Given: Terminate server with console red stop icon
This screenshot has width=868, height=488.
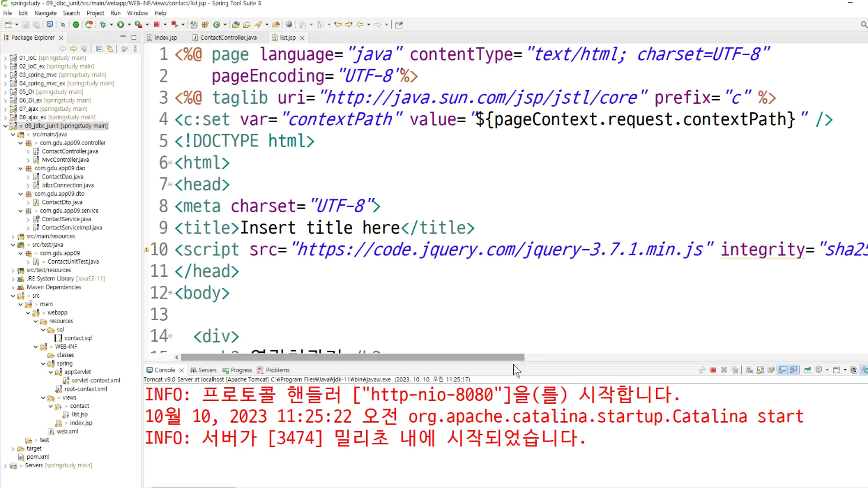Looking at the screenshot, I should [713, 370].
